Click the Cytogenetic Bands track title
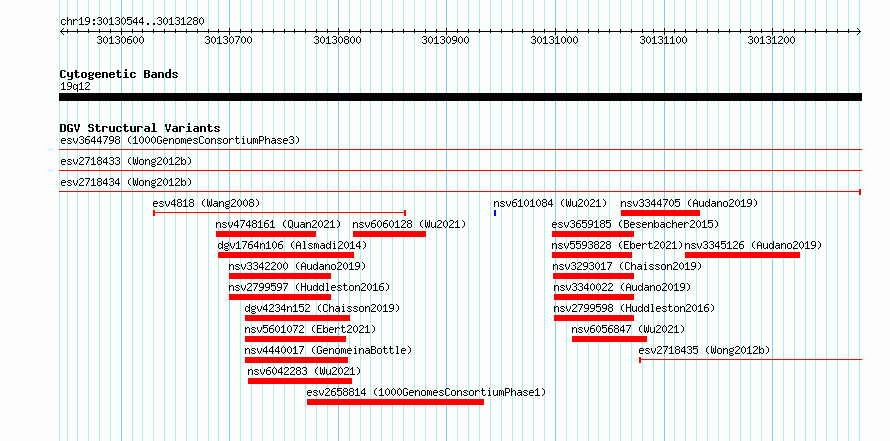890x441 pixels. point(119,74)
